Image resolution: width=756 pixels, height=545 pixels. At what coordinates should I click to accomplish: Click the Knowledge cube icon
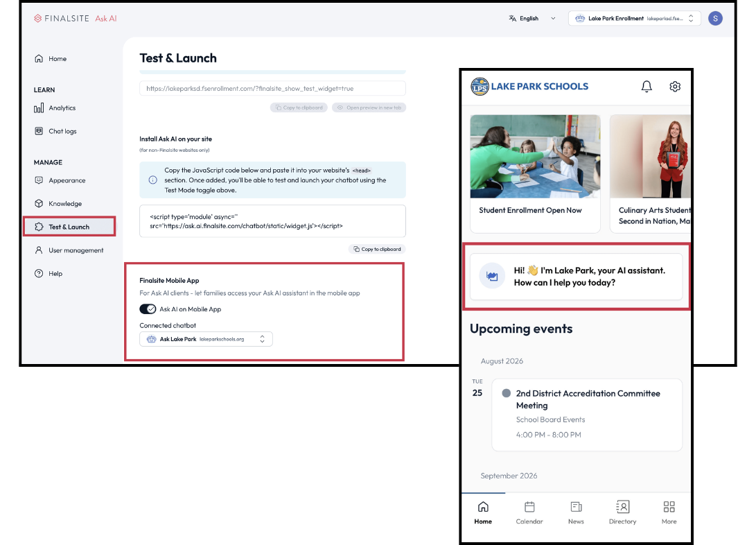click(39, 204)
